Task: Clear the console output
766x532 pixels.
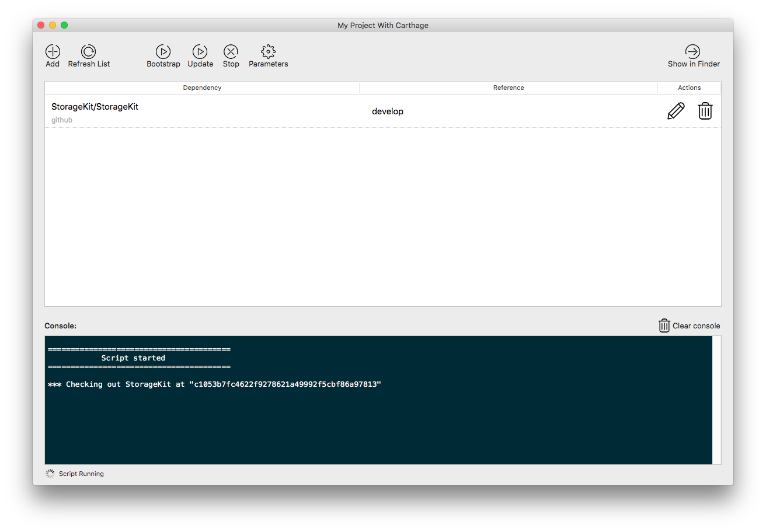Action: (x=690, y=325)
